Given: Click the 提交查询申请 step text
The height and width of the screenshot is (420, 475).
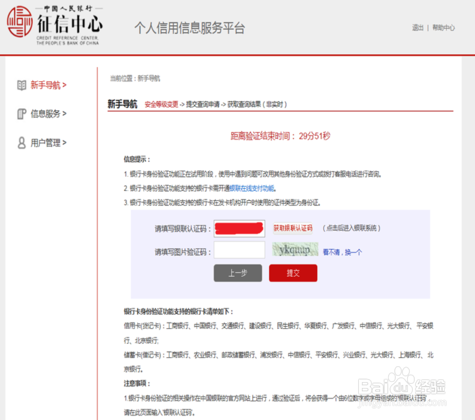Looking at the screenshot, I should [203, 105].
